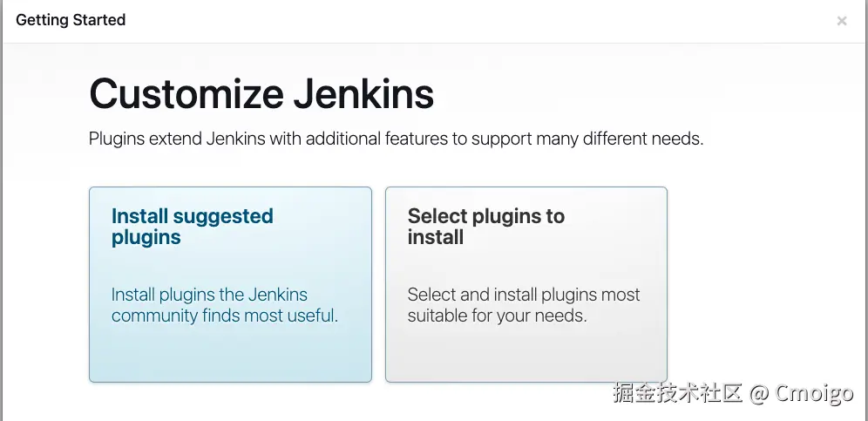This screenshot has height=421, width=868.
Task: Click the "Install suggested plugins" bold title
Action: [x=192, y=227]
